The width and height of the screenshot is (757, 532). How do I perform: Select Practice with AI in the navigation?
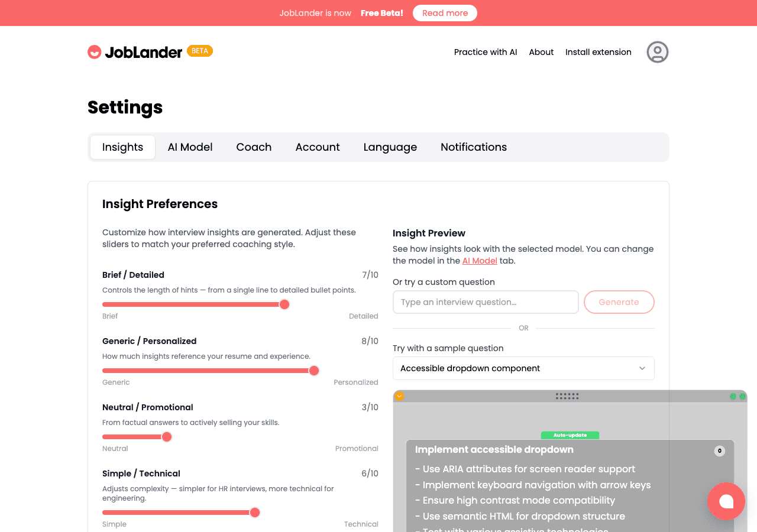(x=486, y=52)
